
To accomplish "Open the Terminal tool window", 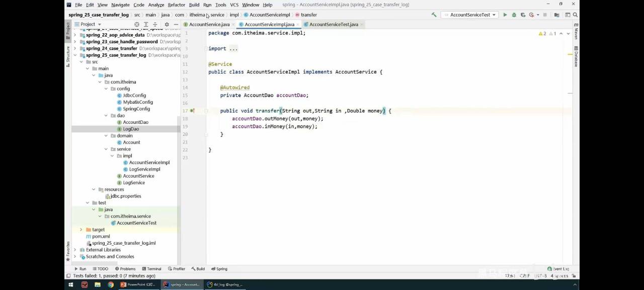I will (x=151, y=269).
